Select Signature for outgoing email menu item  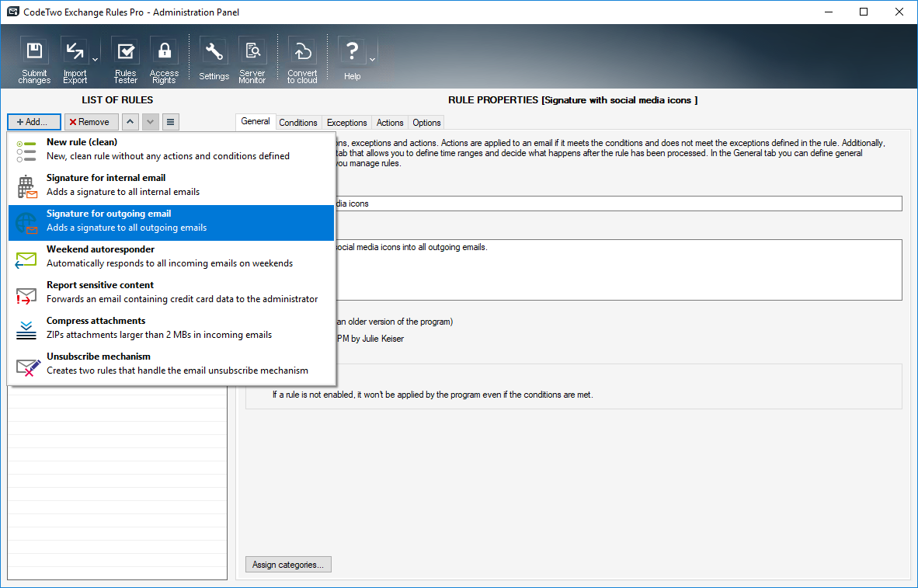point(171,223)
